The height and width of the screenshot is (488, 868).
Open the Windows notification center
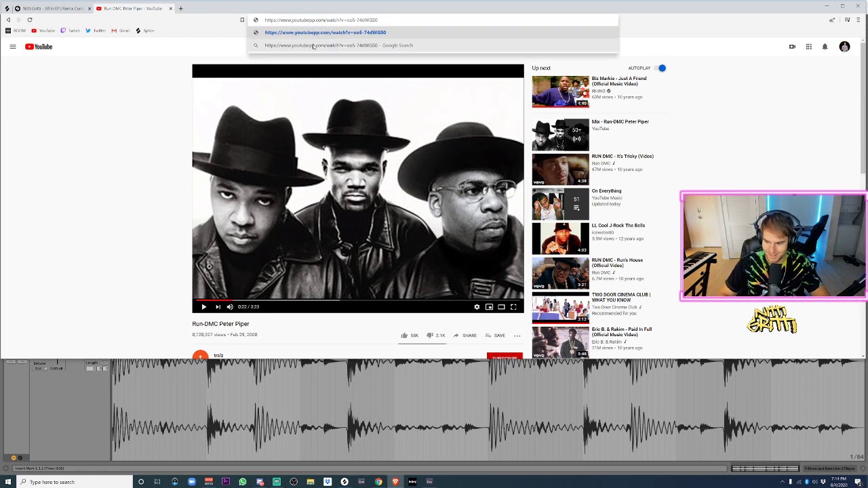(x=858, y=482)
